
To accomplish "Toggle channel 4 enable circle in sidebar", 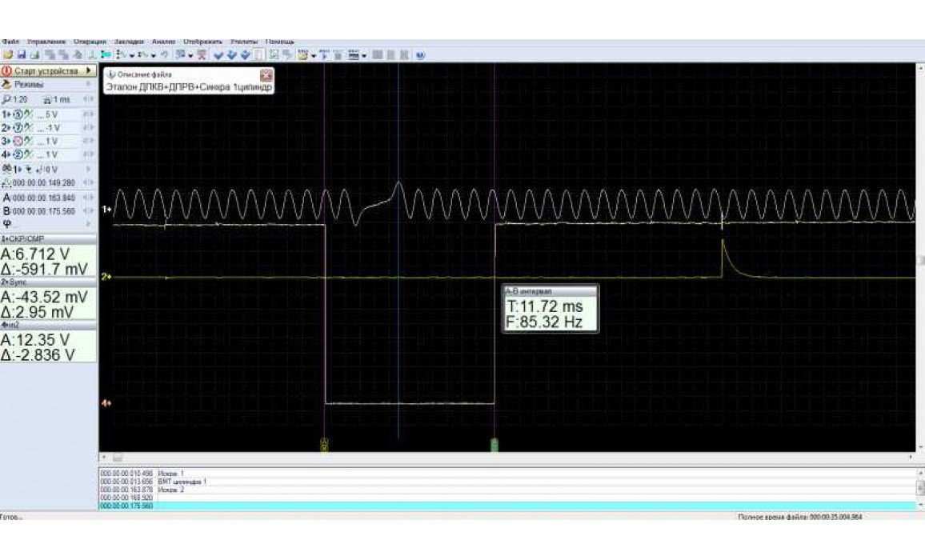I will pos(18,154).
